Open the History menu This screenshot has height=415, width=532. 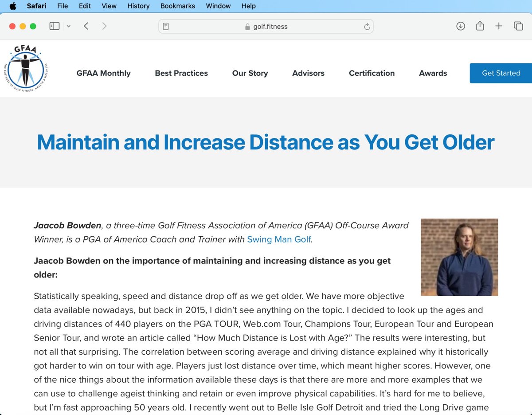(x=138, y=6)
